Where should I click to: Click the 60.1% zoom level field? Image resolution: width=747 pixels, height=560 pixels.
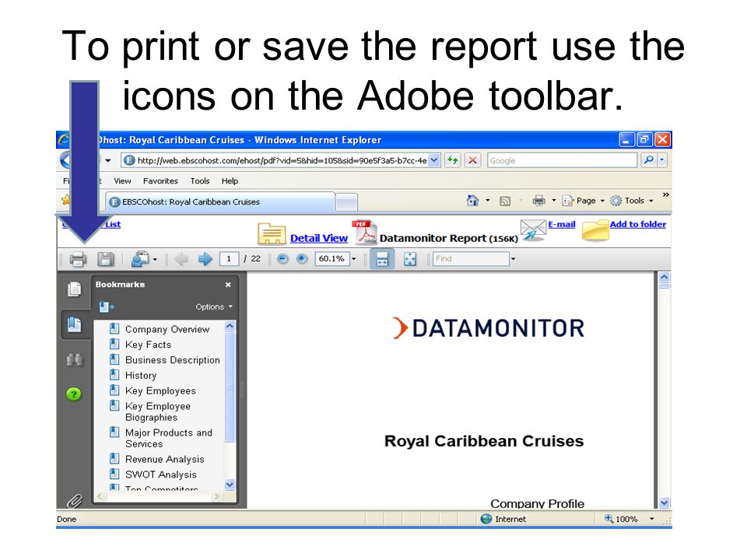pyautogui.click(x=331, y=258)
